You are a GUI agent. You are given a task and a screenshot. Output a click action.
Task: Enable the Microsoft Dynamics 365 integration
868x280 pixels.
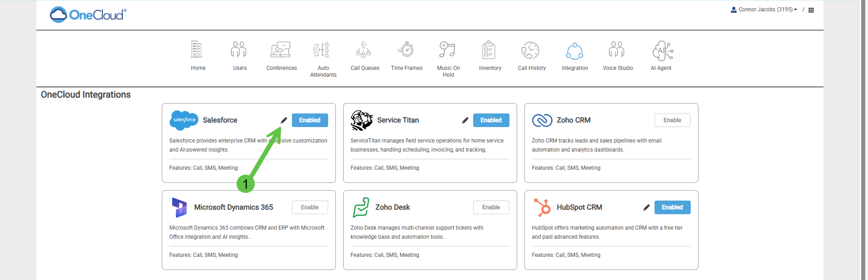[310, 207]
